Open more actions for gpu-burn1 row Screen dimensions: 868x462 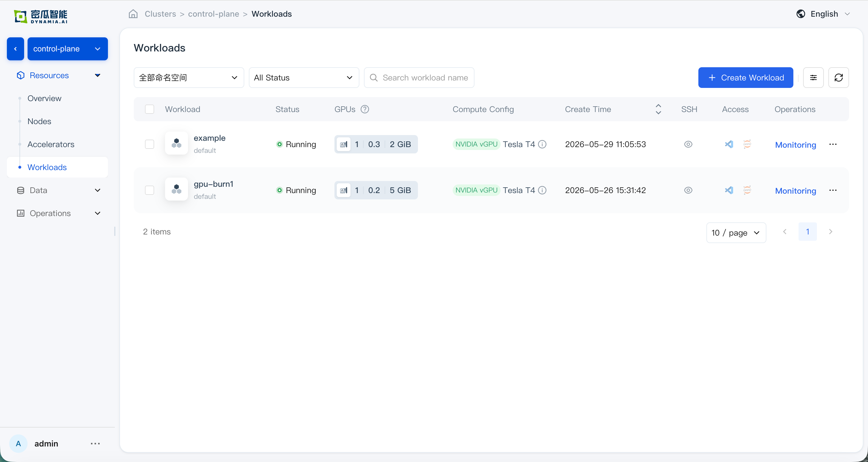[833, 190]
